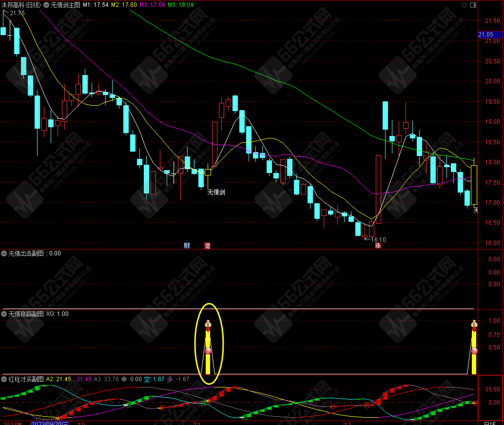The image size is (504, 425).
Task: Click the red ball signal at right edge
Action: click(474, 351)
